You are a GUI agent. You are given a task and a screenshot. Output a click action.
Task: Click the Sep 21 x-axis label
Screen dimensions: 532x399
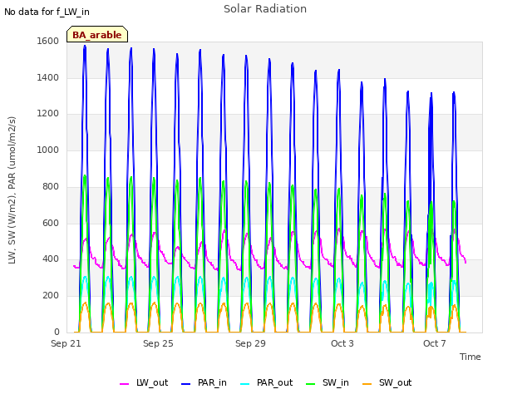(x=66, y=343)
